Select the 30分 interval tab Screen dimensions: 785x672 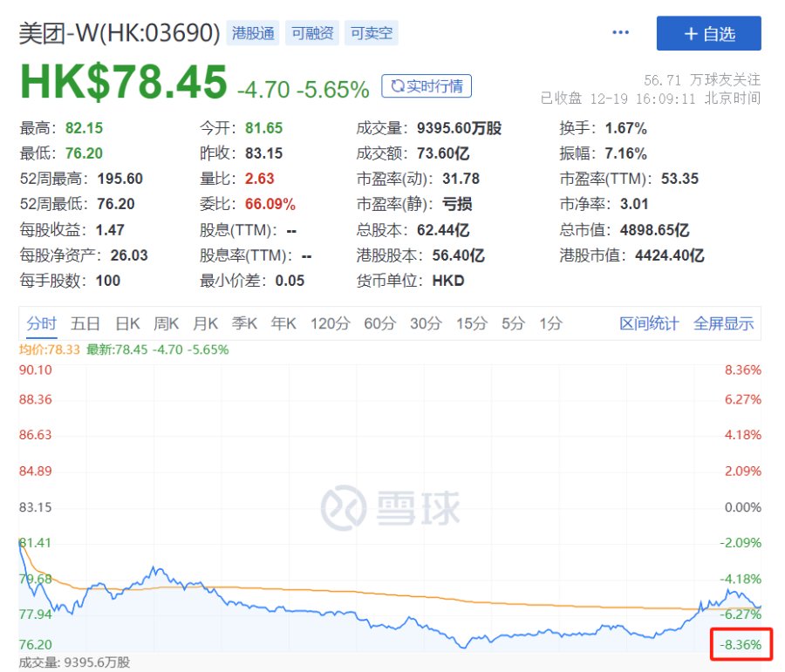coord(426,323)
